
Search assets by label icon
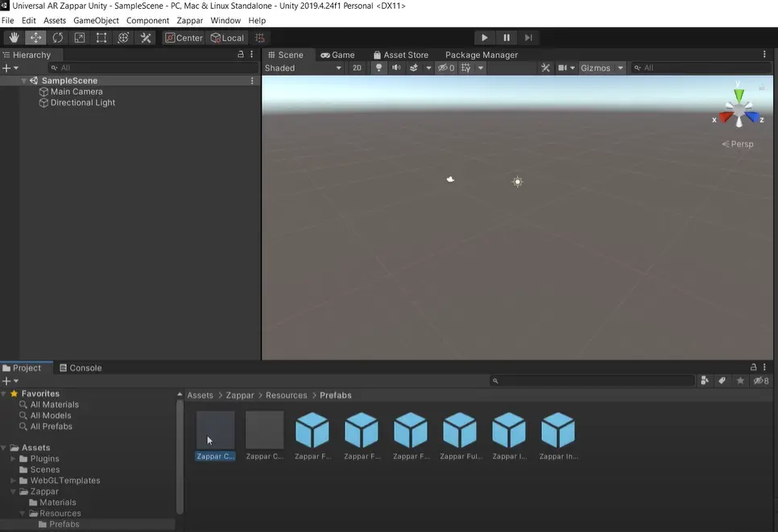point(722,380)
